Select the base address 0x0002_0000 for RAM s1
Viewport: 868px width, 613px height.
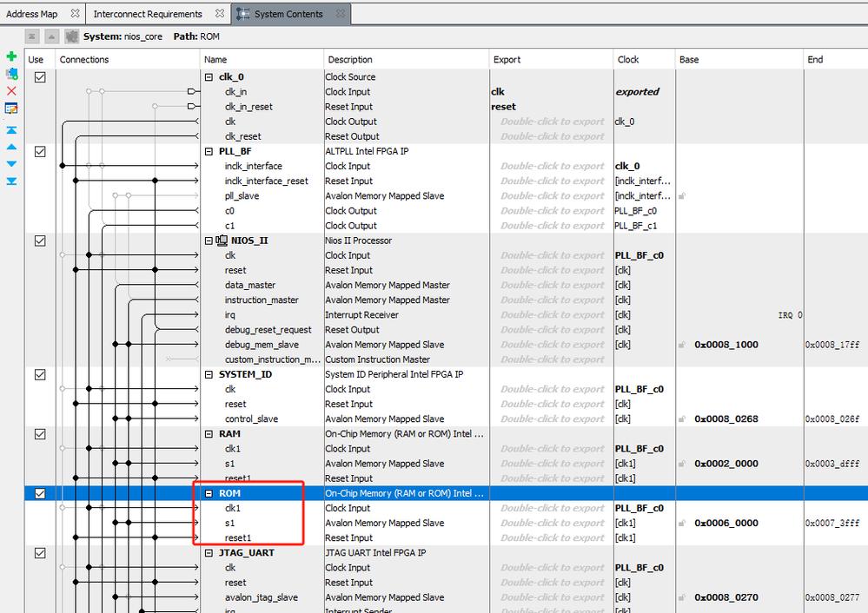tap(726, 464)
